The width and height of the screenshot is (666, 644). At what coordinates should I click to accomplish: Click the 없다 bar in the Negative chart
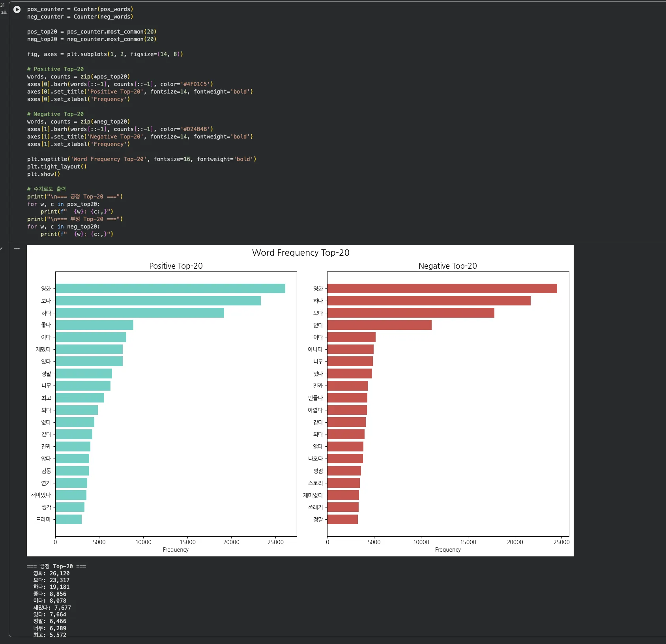379,325
